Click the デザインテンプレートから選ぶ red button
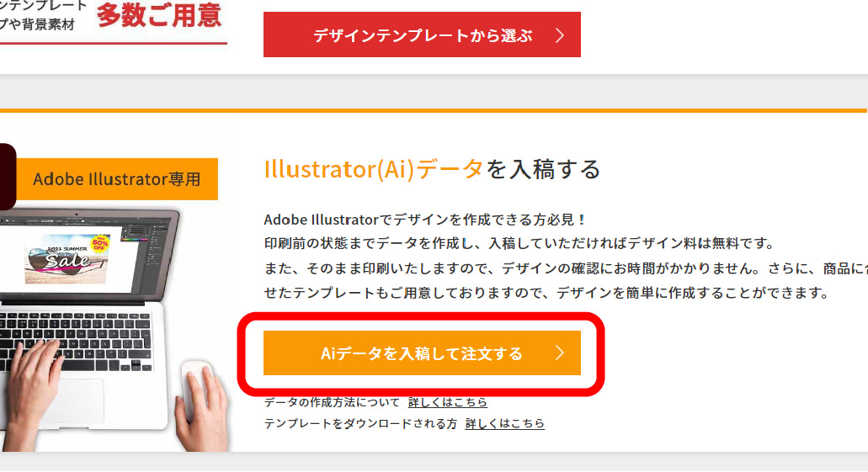This screenshot has width=868, height=472. [422, 34]
